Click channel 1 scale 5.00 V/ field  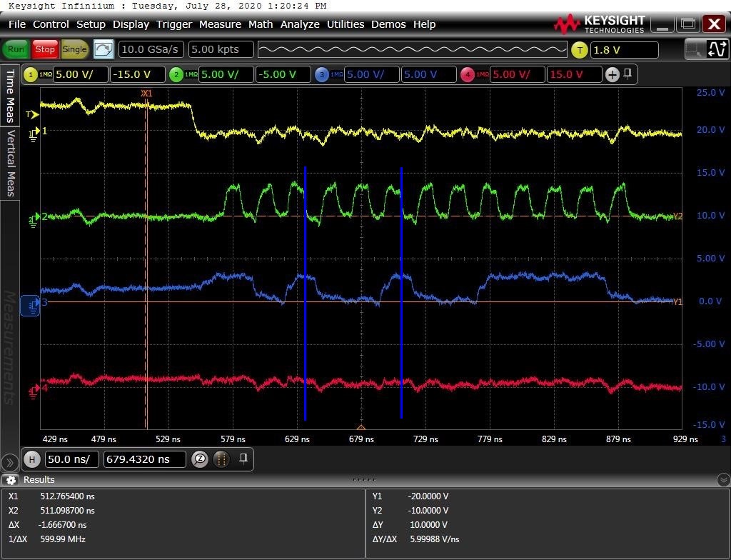(80, 74)
